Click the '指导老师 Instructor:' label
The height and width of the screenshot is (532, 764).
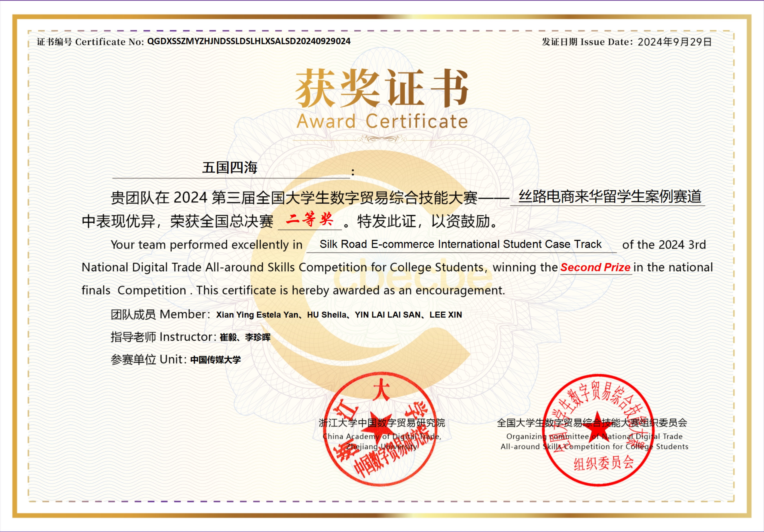click(x=164, y=337)
